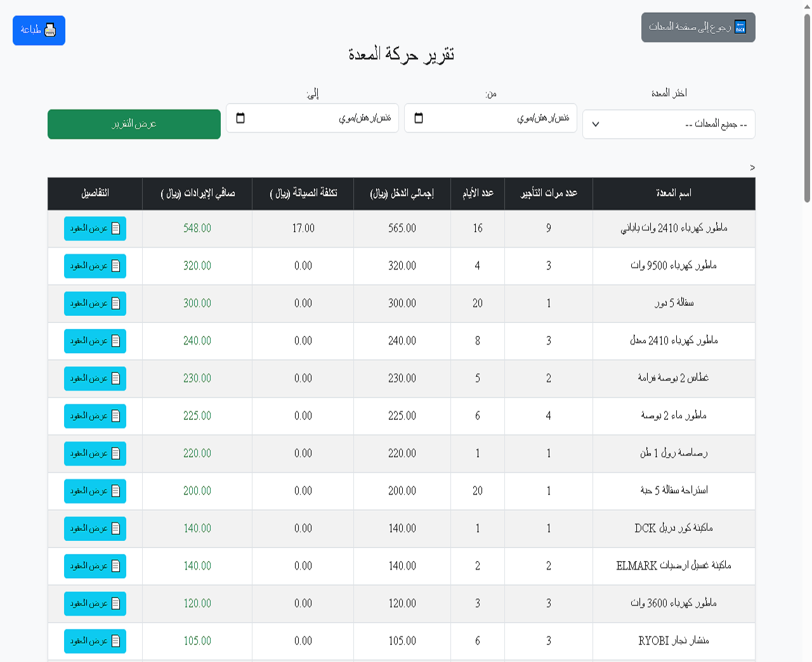Viewport: 812px width, 662px height.
Task: Click the maintenance cost value '17.00'
Action: click(x=303, y=228)
